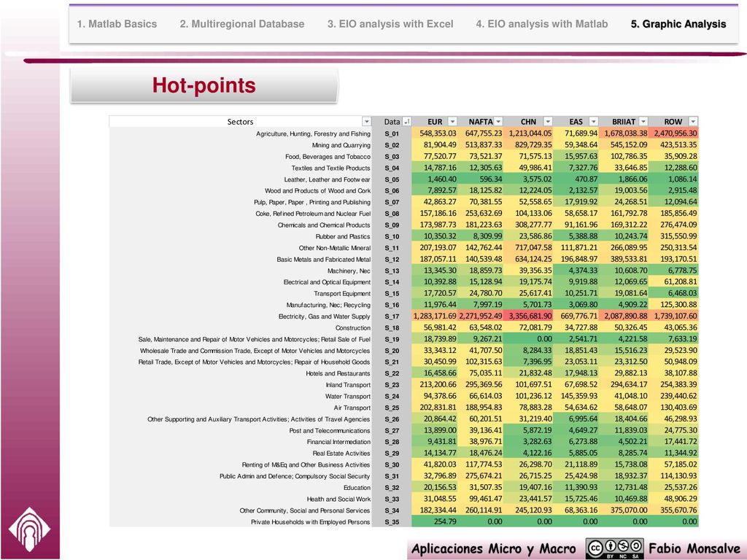Switch to Multiregional Database tab

click(242, 24)
